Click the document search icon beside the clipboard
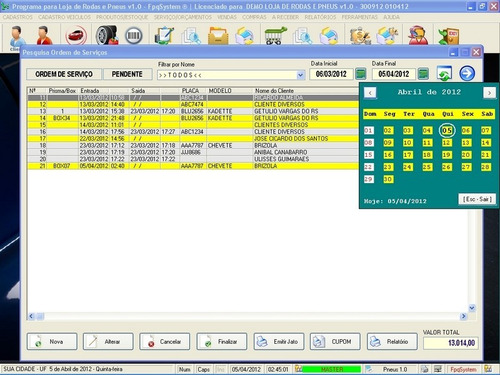Screen dimensions: 500x375 point(191,35)
